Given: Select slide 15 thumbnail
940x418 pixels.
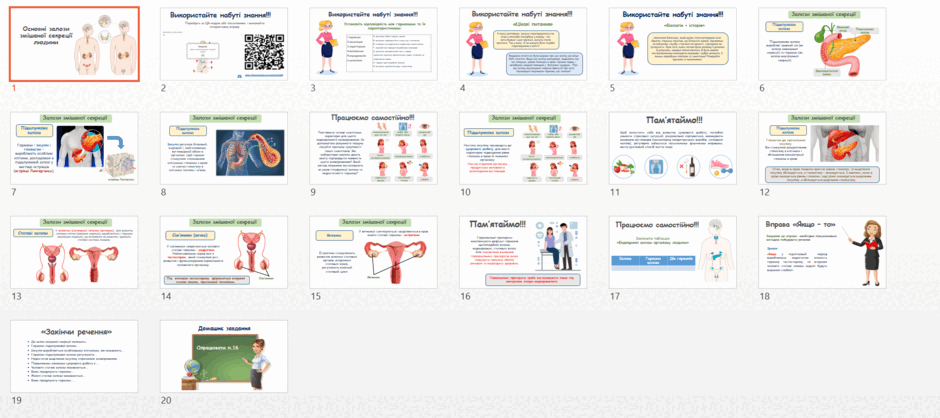Looking at the screenshot, I should pos(373,252).
